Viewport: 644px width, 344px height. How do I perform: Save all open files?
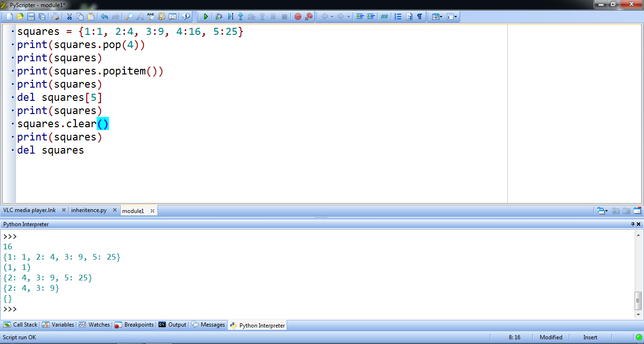[x=42, y=16]
